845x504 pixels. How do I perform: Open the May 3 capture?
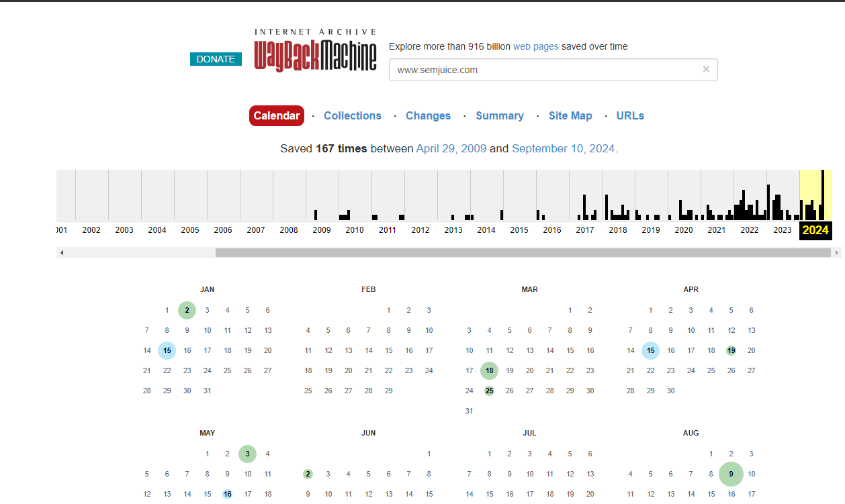click(x=248, y=454)
